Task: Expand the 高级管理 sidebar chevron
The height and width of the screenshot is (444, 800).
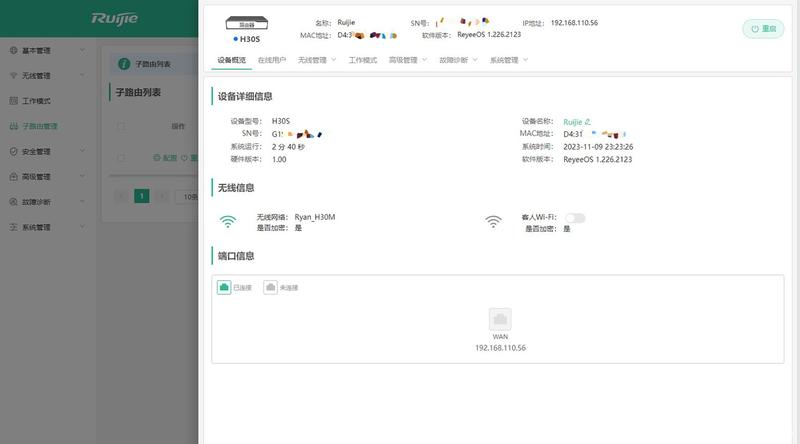Action: pos(82,177)
